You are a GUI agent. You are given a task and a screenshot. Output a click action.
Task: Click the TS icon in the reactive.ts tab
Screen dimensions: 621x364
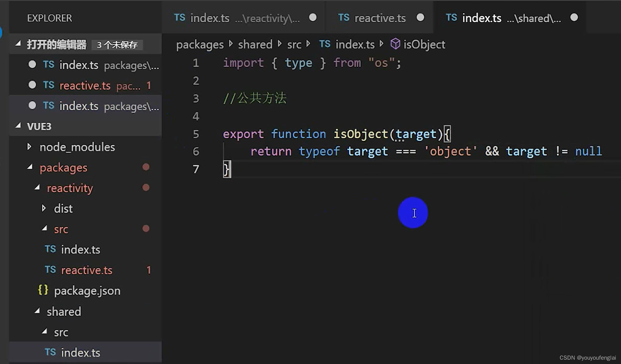[x=344, y=18]
